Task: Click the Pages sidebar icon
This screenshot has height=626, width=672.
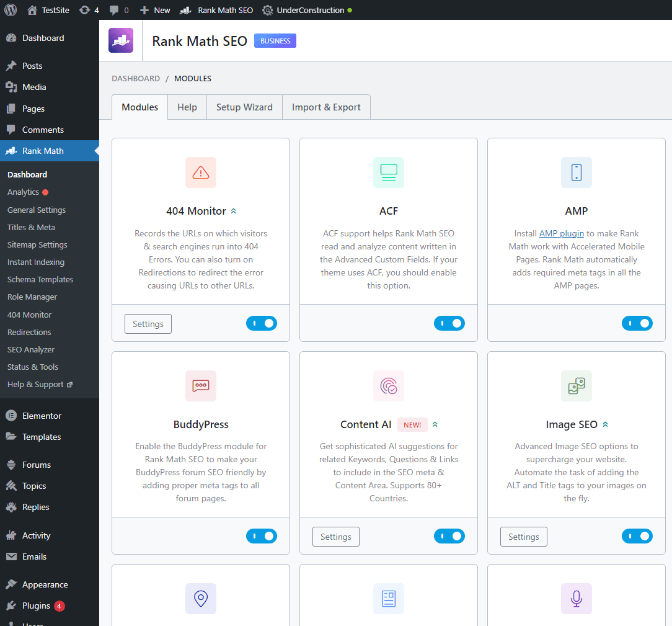Action: pos(11,109)
